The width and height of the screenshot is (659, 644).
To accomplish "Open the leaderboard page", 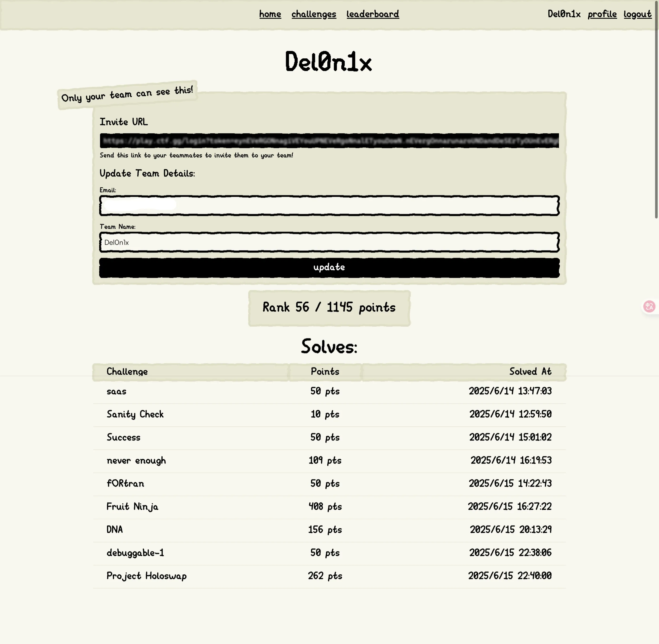I will click(373, 14).
